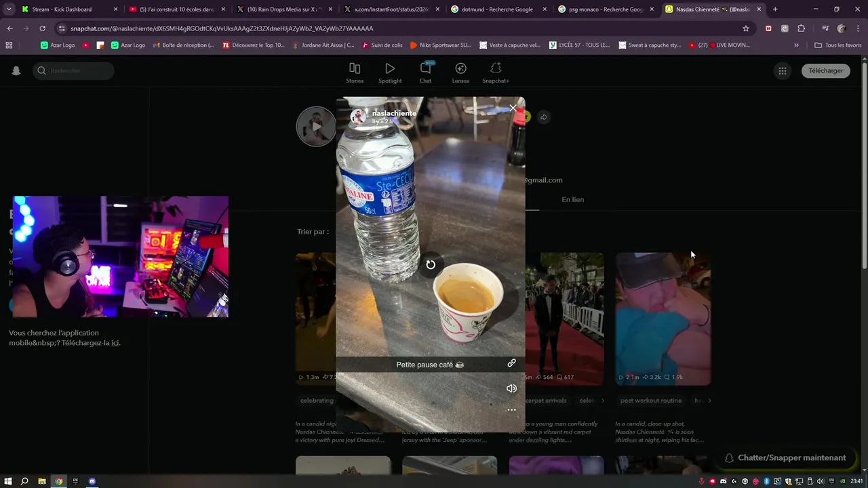Open the Snapchat+ page
The width and height of the screenshot is (868, 488).
pos(496,73)
